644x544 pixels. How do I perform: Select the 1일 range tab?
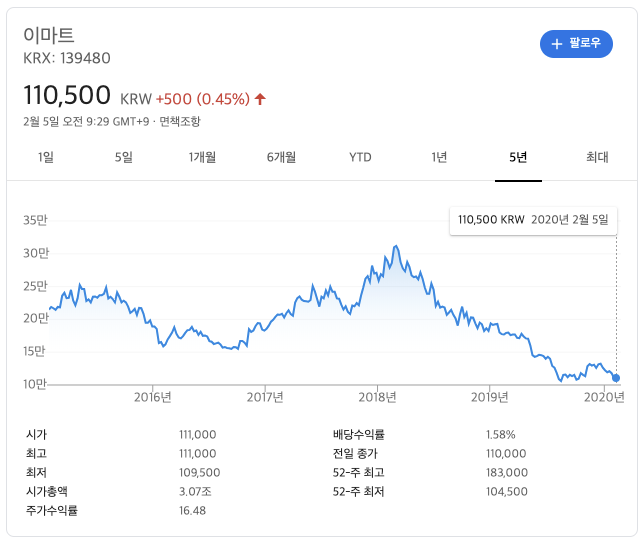point(46,157)
